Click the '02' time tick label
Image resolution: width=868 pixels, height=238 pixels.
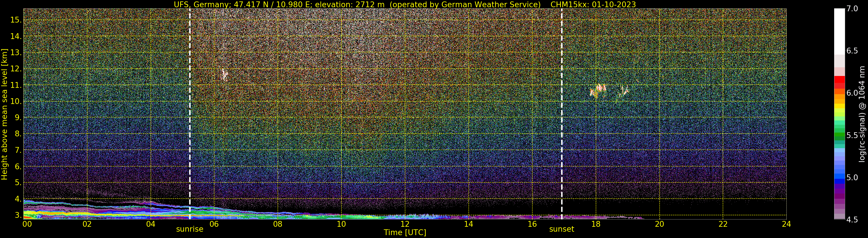pos(87,224)
